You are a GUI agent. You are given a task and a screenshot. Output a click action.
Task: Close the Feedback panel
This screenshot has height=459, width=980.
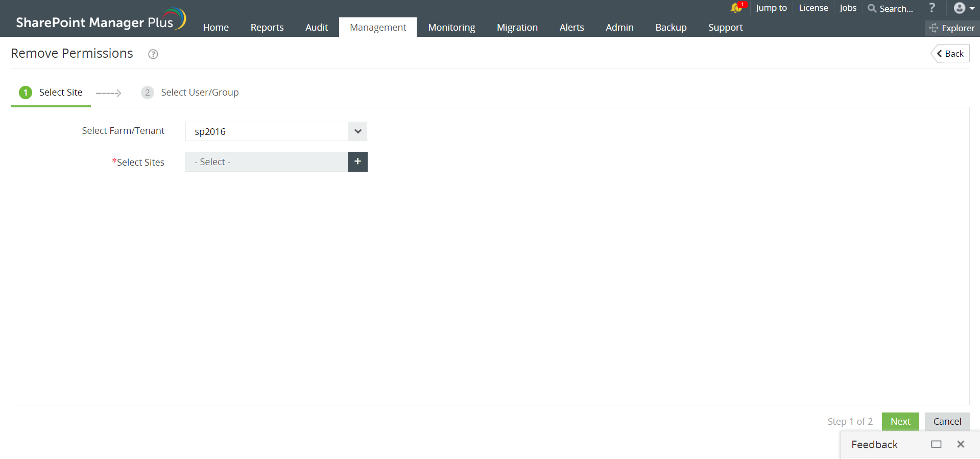pyautogui.click(x=961, y=444)
